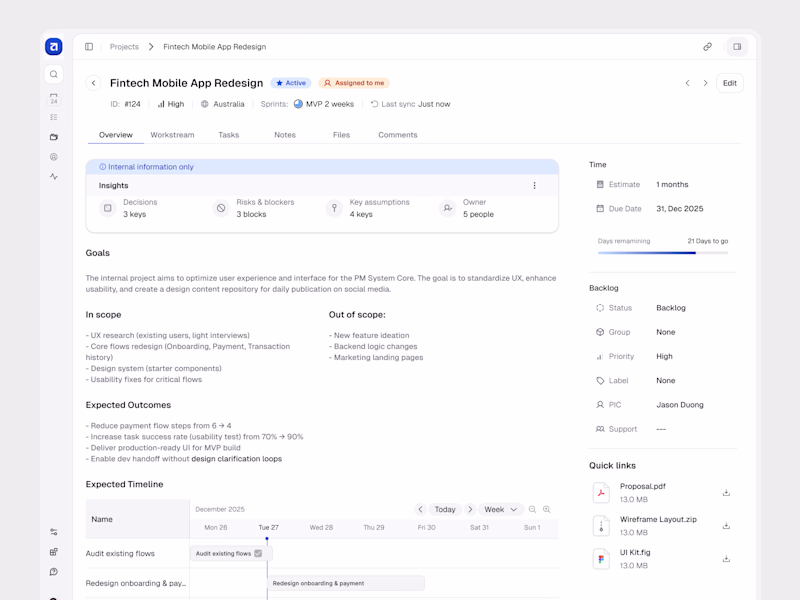The width and height of the screenshot is (800, 600).
Task: Open the Status value Backlog
Action: [670, 308]
